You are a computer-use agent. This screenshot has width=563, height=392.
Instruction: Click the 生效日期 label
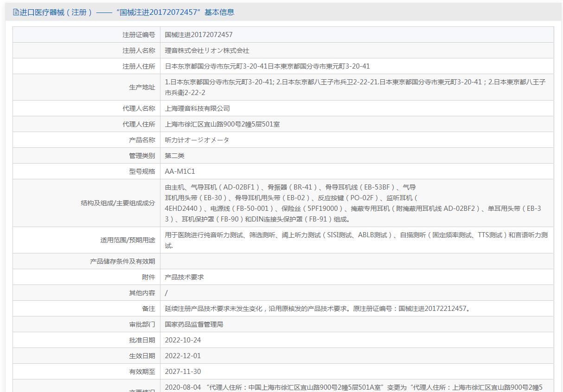pyautogui.click(x=142, y=356)
